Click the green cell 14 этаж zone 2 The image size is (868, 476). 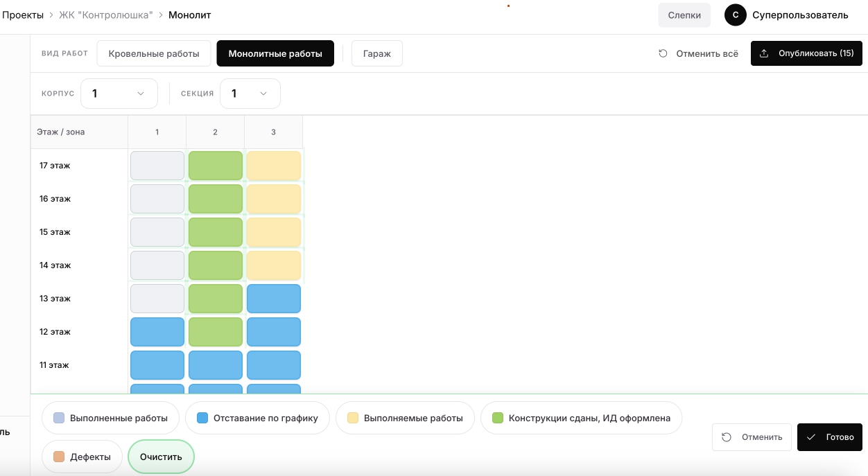216,265
